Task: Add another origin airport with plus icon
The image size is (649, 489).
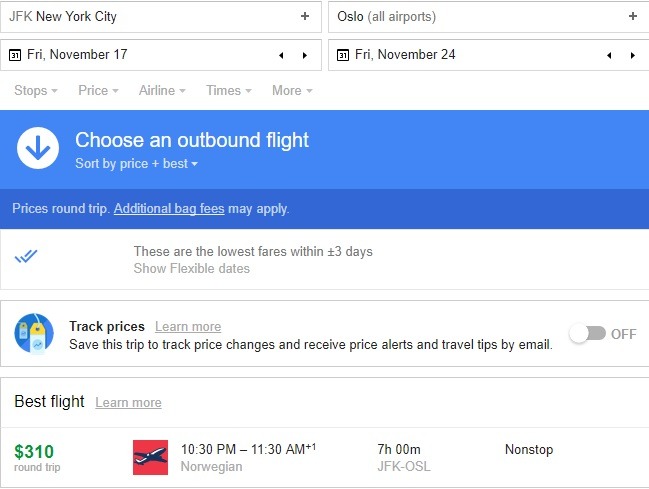Action: 305,16
